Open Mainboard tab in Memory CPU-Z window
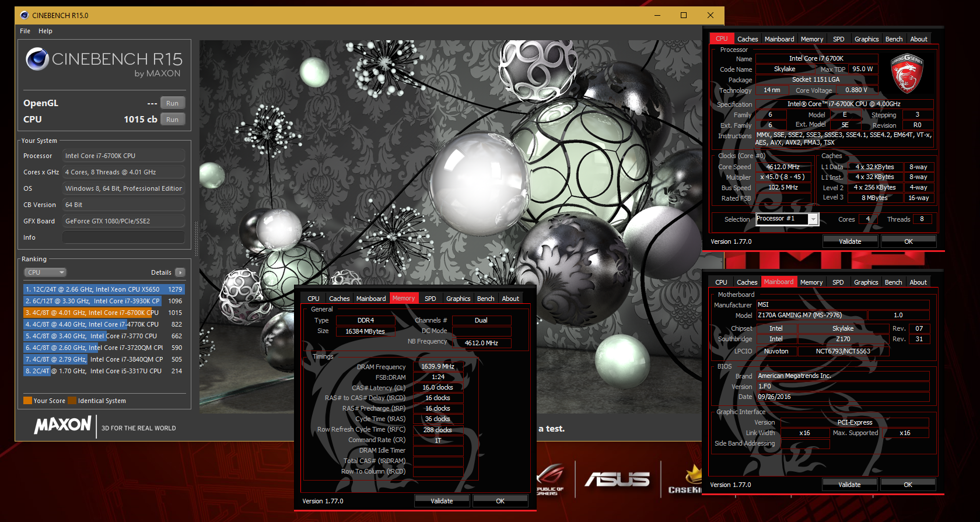Image resolution: width=980 pixels, height=522 pixels. [371, 299]
